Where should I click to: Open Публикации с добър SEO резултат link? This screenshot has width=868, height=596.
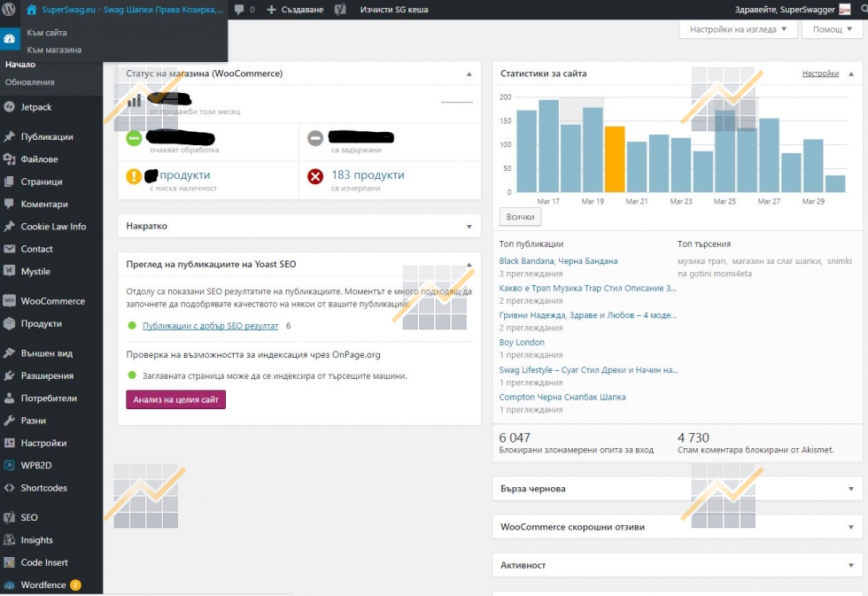[x=211, y=325]
